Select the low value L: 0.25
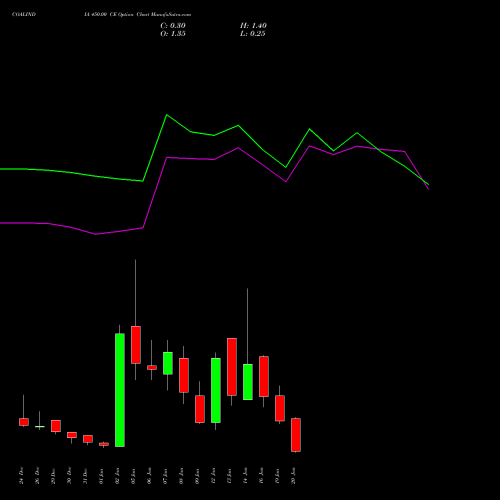 tap(253, 34)
